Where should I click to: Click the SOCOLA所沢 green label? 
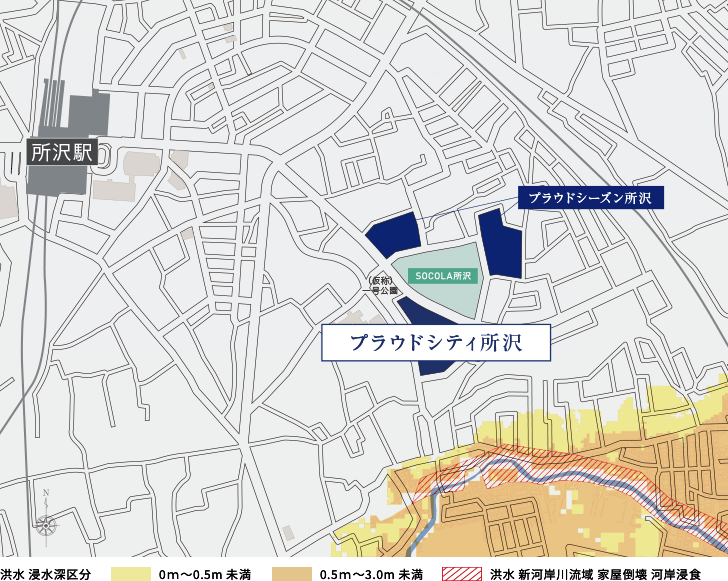pyautogui.click(x=442, y=276)
